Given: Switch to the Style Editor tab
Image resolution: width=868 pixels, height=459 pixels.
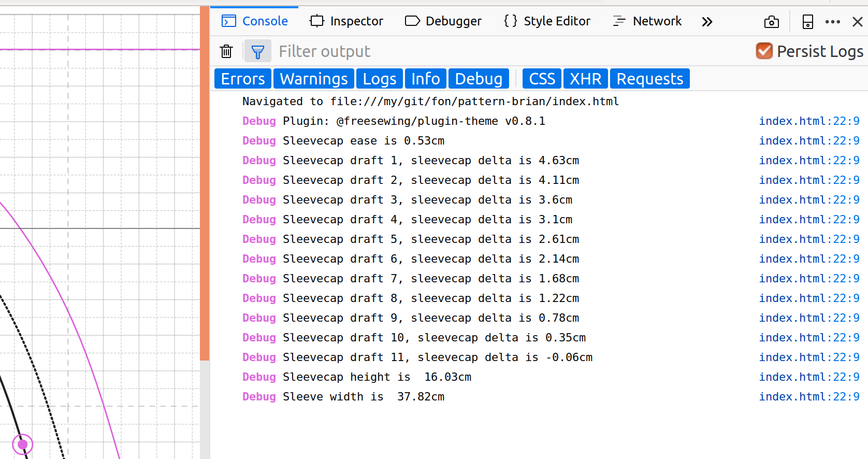Looking at the screenshot, I should coord(547,21).
